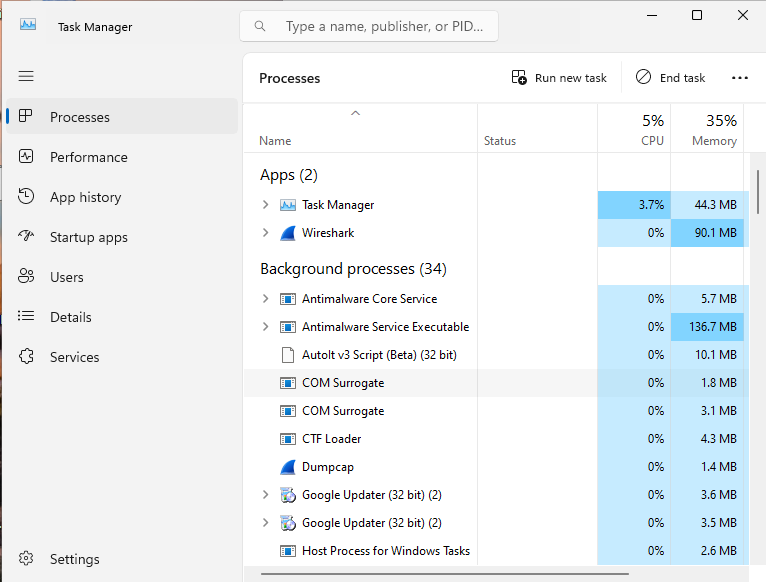Expand the Wireshark process group
The width and height of the screenshot is (766, 582).
point(265,233)
